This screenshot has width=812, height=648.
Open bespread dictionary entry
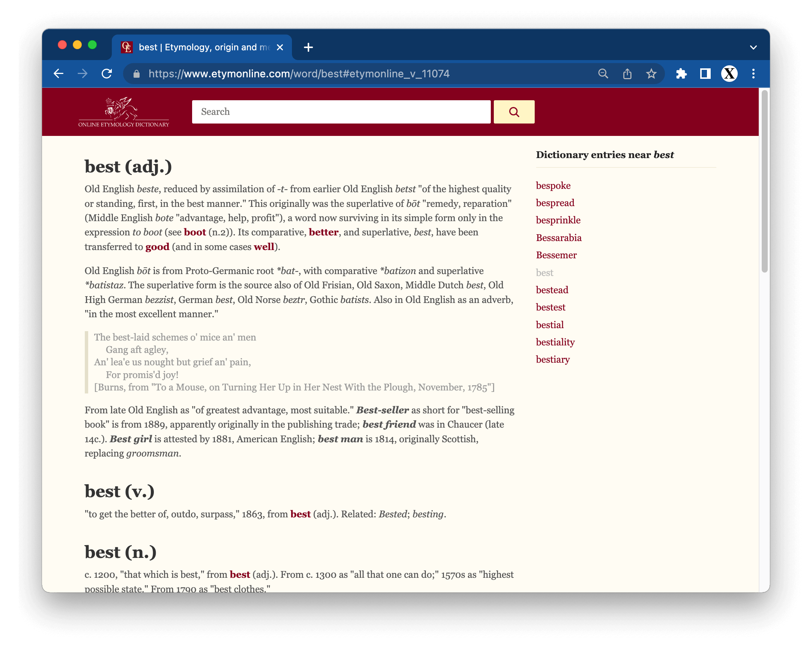555,203
